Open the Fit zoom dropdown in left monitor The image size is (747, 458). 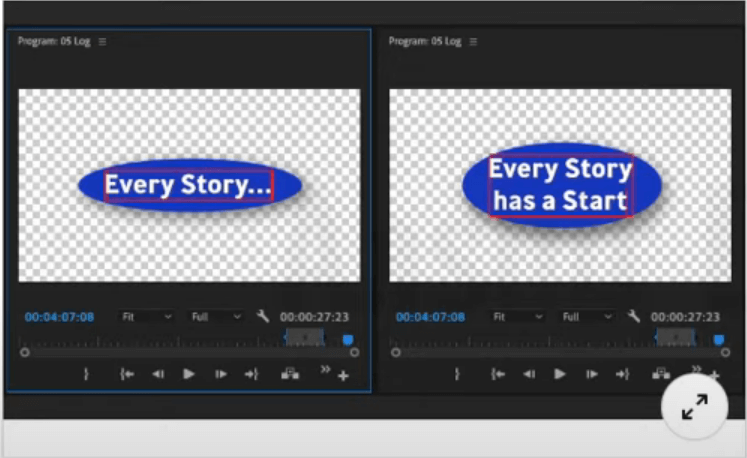(x=146, y=317)
